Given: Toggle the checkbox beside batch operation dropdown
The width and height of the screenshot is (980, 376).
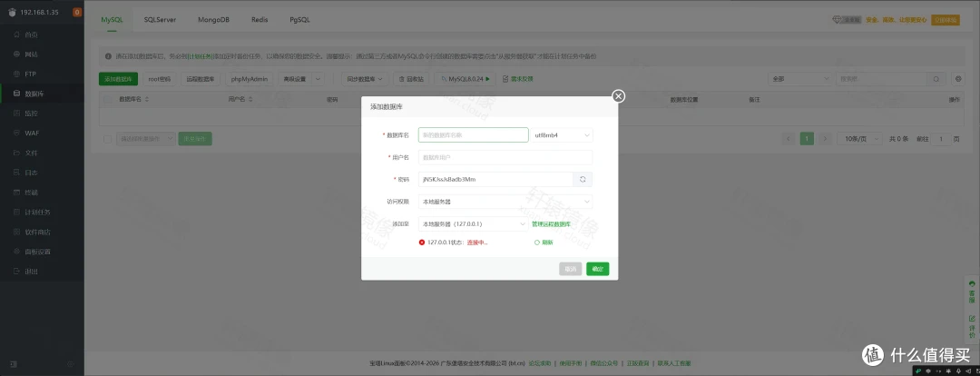Looking at the screenshot, I should (x=107, y=139).
